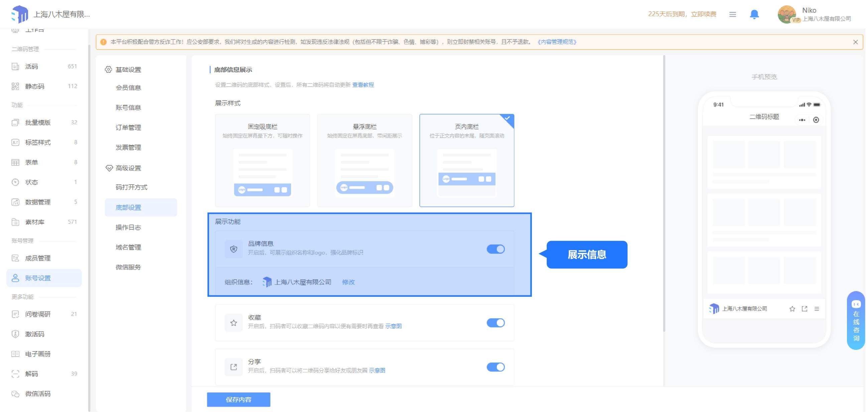Click the 品牌信息 shield icon

pos(234,249)
